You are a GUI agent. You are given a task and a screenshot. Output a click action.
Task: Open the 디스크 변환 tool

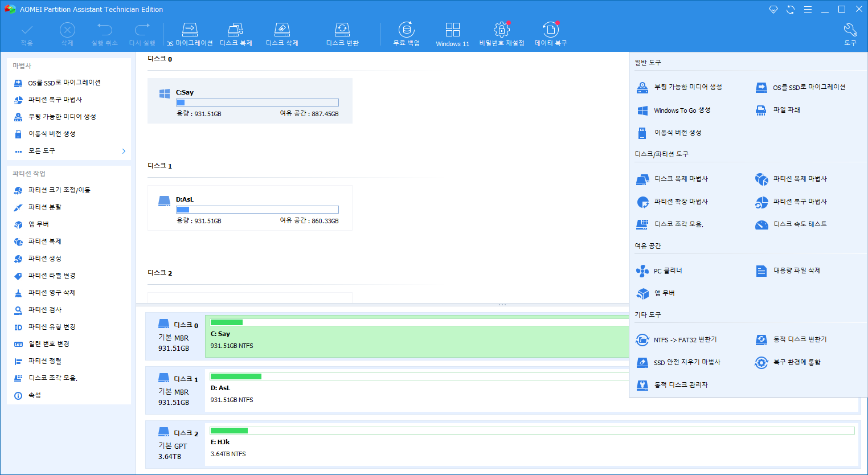(342, 35)
